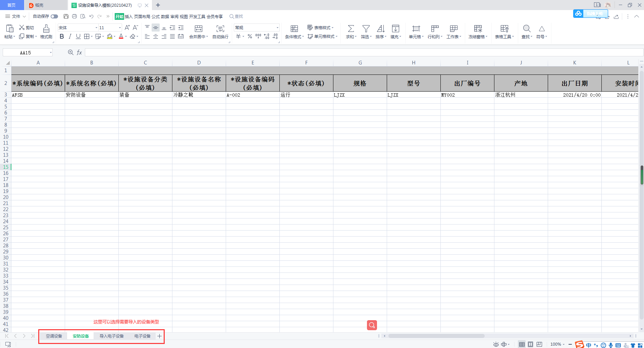Open the Home (首页) tab
The width and height of the screenshot is (644, 348).
click(x=12, y=5)
